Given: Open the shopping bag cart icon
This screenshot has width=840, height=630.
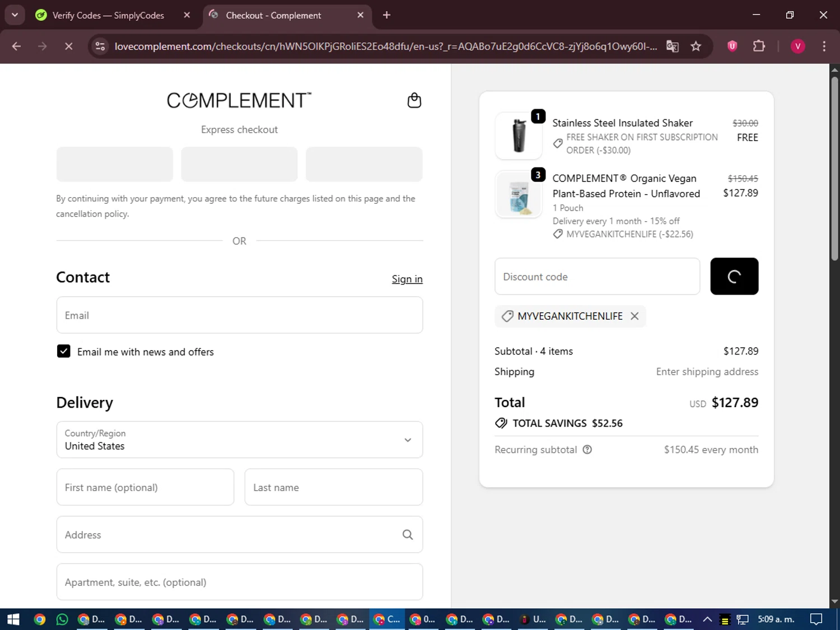Looking at the screenshot, I should click(x=414, y=100).
